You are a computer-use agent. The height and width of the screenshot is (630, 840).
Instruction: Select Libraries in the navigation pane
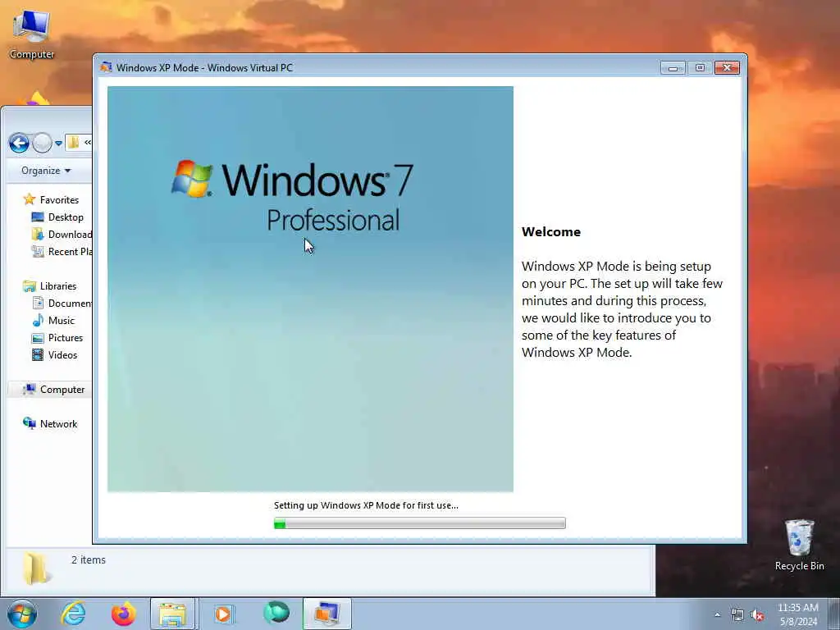[50, 286]
